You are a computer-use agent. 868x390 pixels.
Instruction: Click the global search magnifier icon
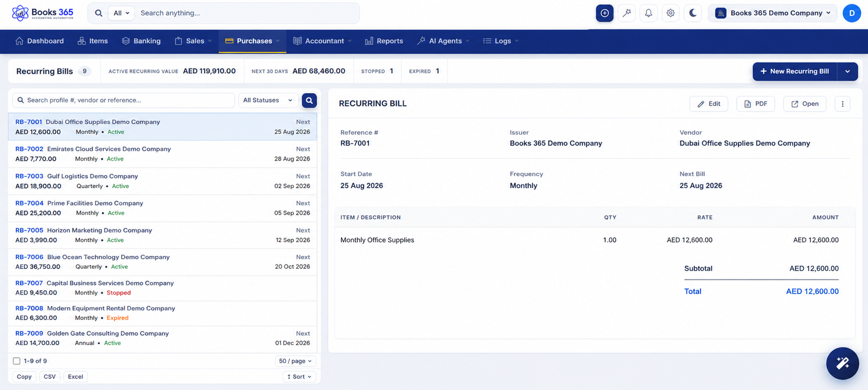[x=99, y=13]
